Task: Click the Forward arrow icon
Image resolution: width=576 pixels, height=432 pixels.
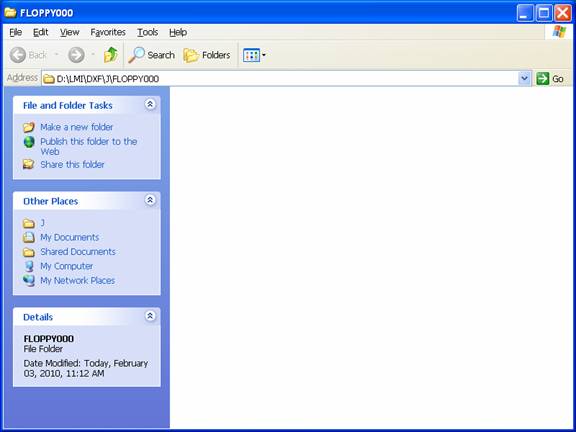Action: (76, 55)
